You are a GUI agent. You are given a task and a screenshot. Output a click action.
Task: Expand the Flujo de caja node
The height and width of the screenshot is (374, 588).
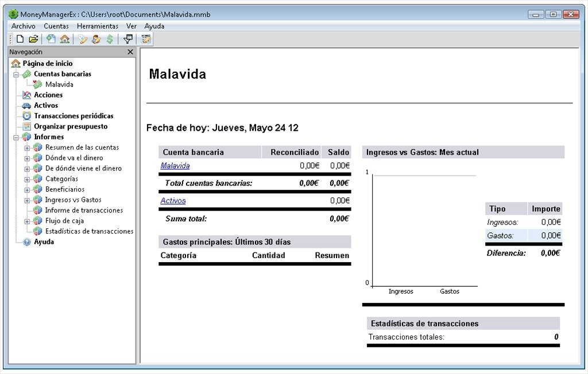27,221
